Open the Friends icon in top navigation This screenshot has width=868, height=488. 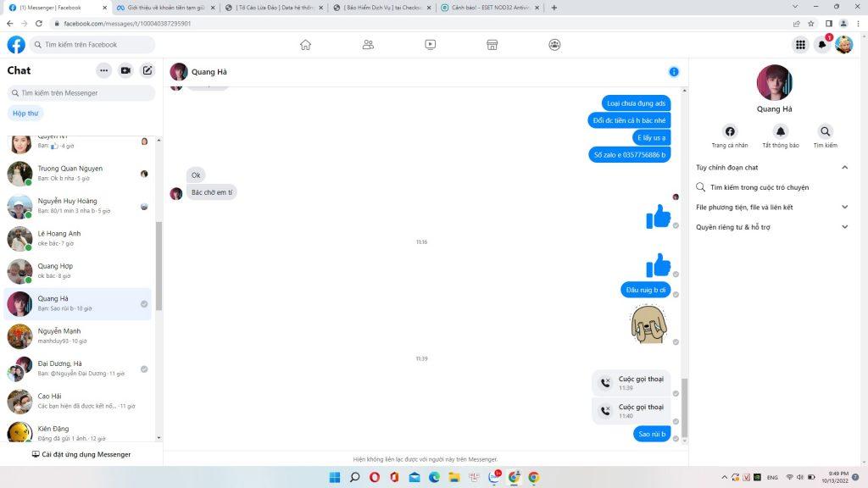[x=368, y=45]
